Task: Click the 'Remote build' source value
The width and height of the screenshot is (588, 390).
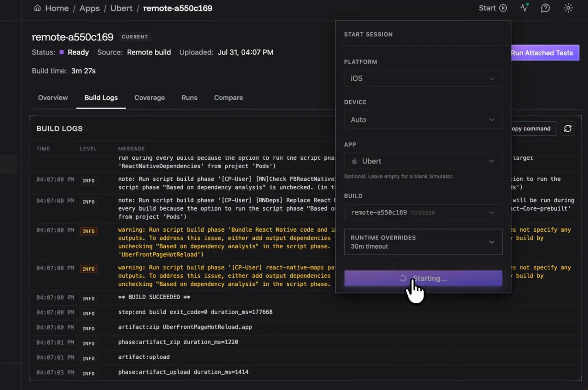Action: (149, 52)
